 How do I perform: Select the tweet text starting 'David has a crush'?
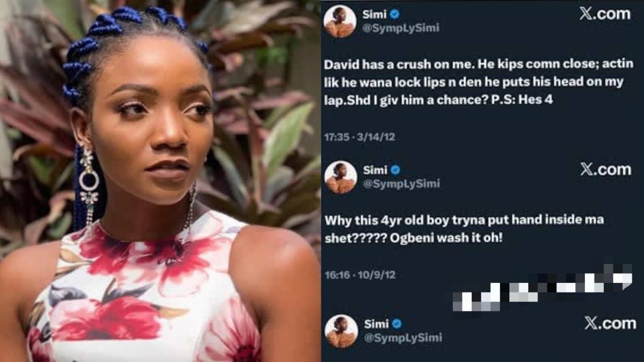[478, 82]
